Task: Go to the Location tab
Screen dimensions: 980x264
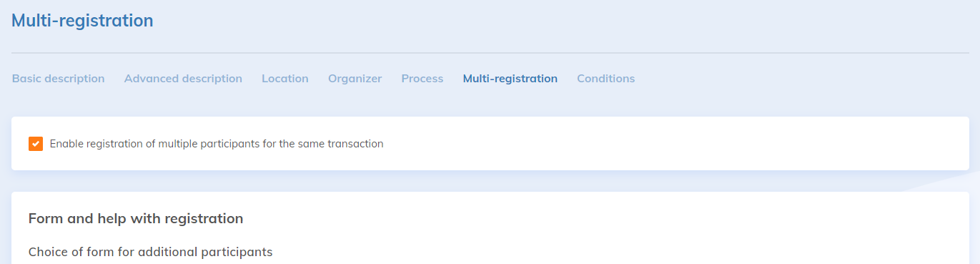Action: [284, 79]
